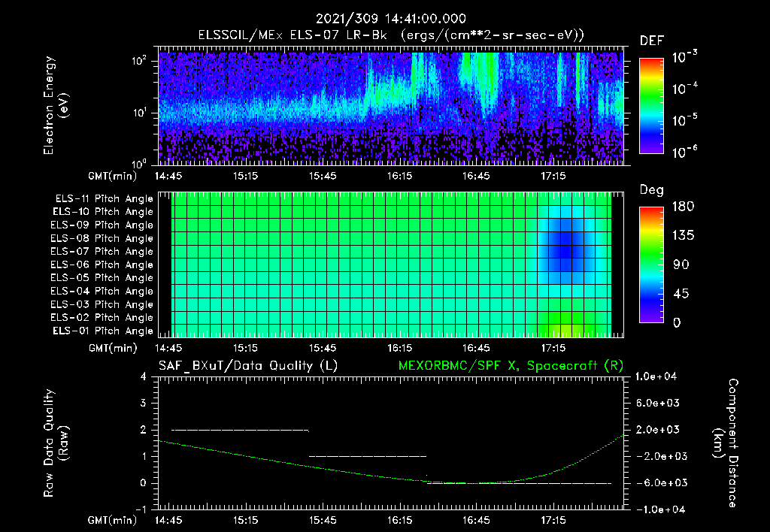
Task: Click the Deg colorbar label text
Action: [x=652, y=190]
